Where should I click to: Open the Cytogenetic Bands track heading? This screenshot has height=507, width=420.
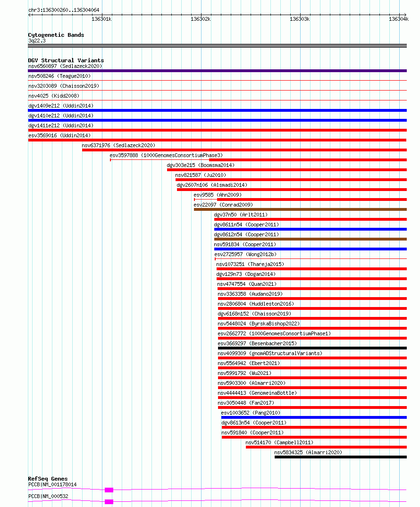point(56,35)
